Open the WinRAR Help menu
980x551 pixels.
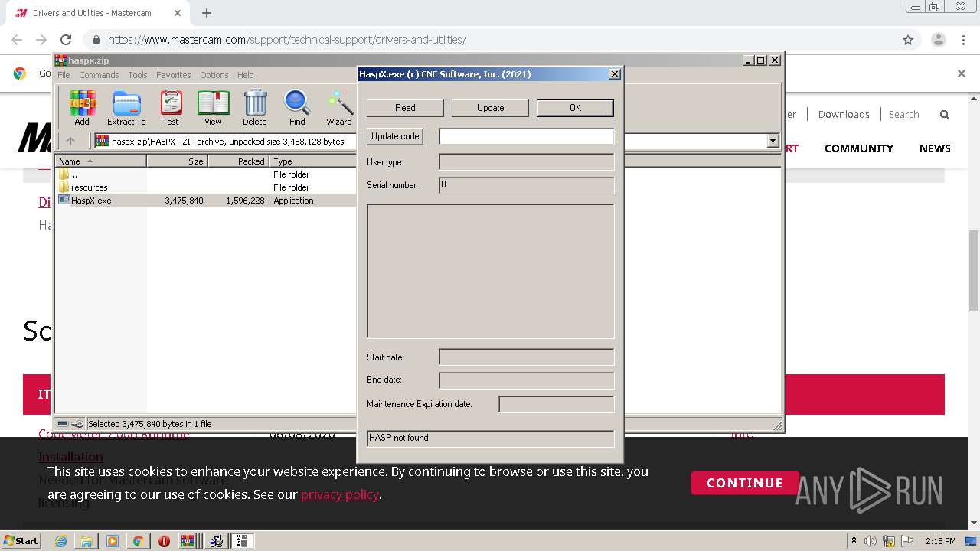pyautogui.click(x=245, y=75)
